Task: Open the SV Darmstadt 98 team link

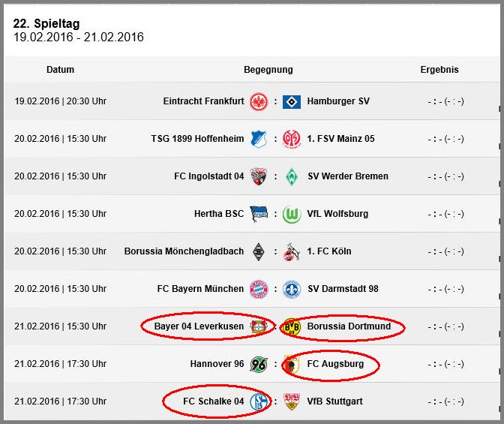Action: pyautogui.click(x=343, y=289)
